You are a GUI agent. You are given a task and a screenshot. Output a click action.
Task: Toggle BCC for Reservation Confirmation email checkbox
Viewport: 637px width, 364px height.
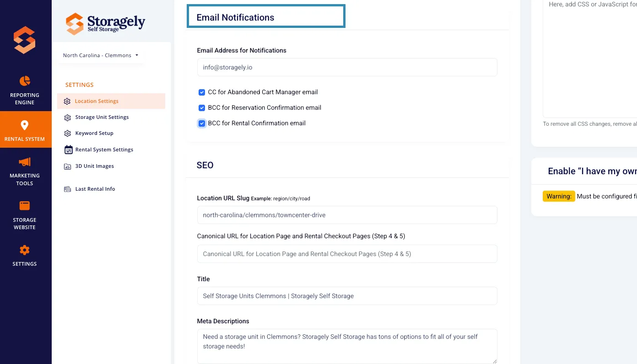(x=202, y=108)
